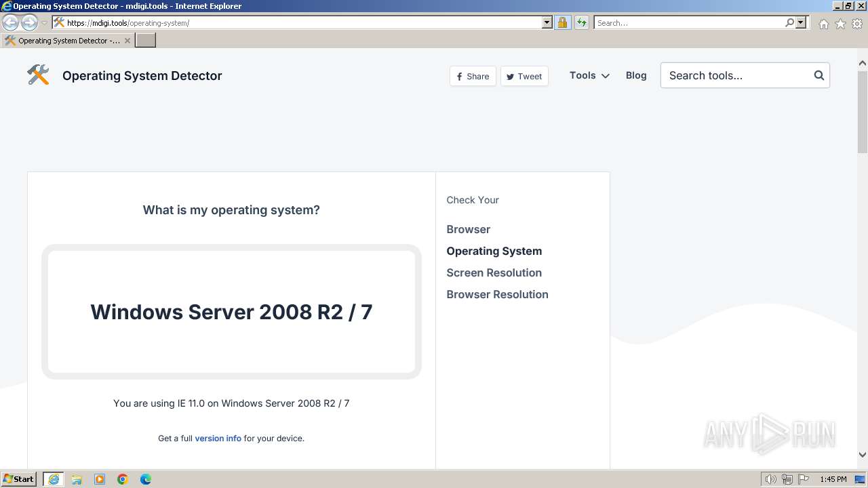868x488 pixels.
Task: Tweet this page
Action: [x=524, y=76]
